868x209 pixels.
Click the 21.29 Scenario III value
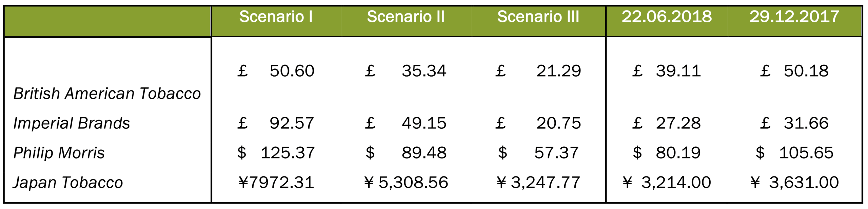[x=558, y=71]
